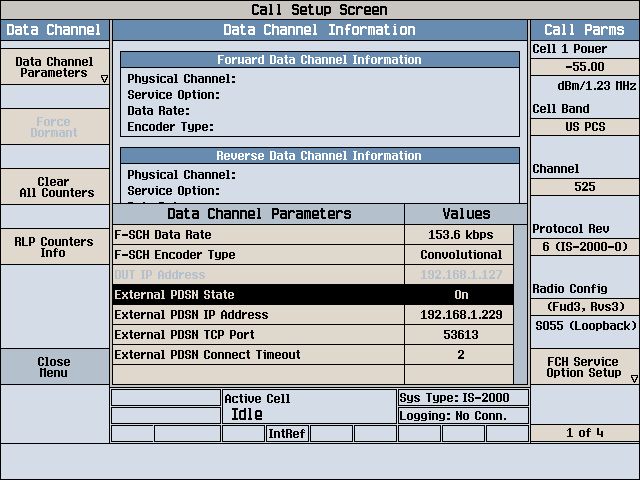
Task: Click the Active Cell Idle status
Action: point(309,407)
